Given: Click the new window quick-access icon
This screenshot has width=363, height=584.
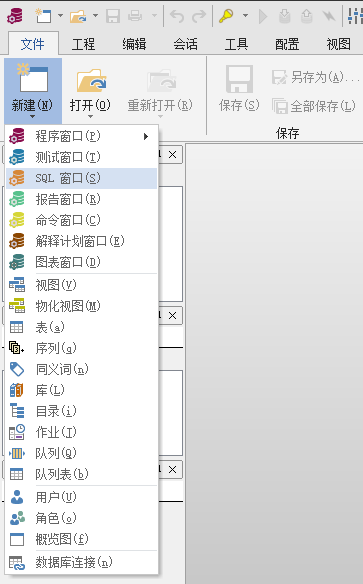Looking at the screenshot, I should (43, 16).
